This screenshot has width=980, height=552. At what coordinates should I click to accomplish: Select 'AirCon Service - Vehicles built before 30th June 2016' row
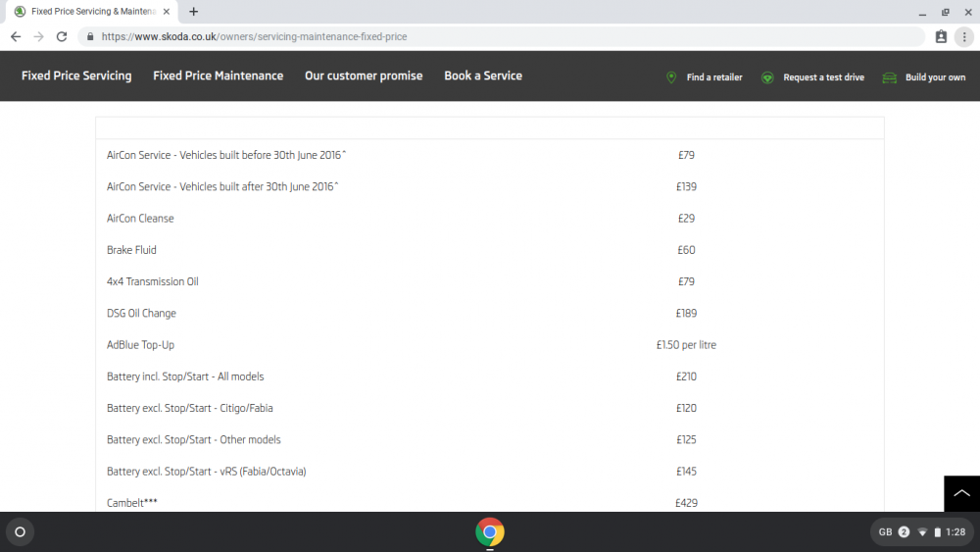point(489,155)
